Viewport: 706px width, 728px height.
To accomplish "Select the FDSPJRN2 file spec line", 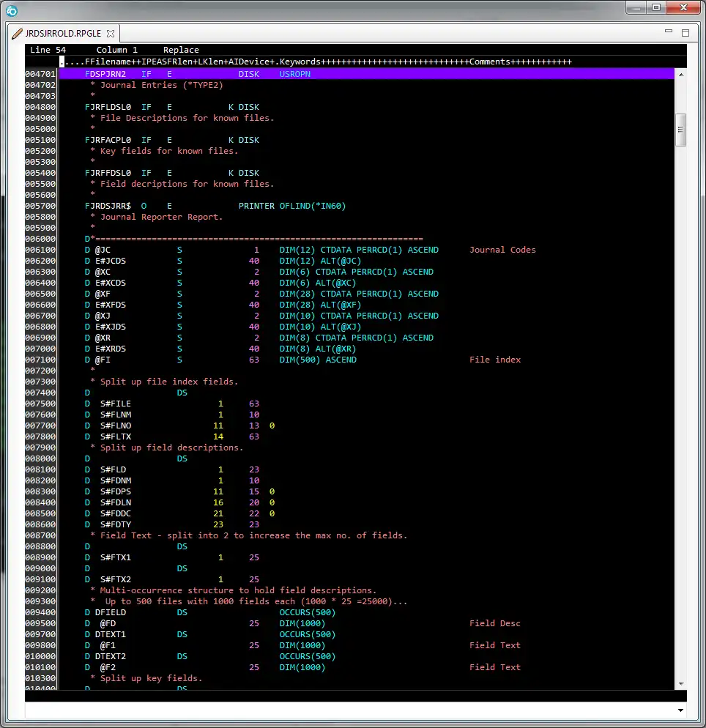I will (367, 74).
